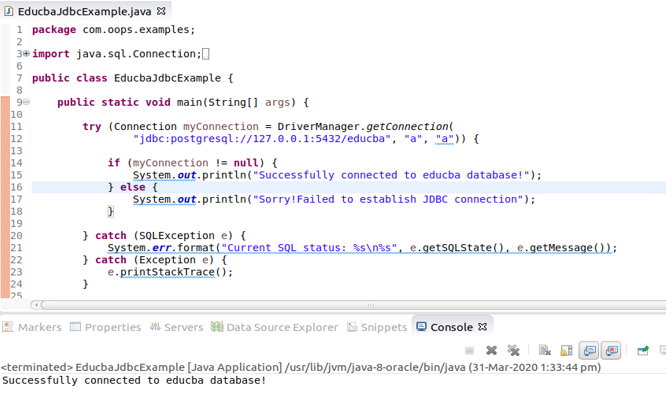Click the Console tab monitor icon
The width and height of the screenshot is (672, 397).
click(421, 327)
